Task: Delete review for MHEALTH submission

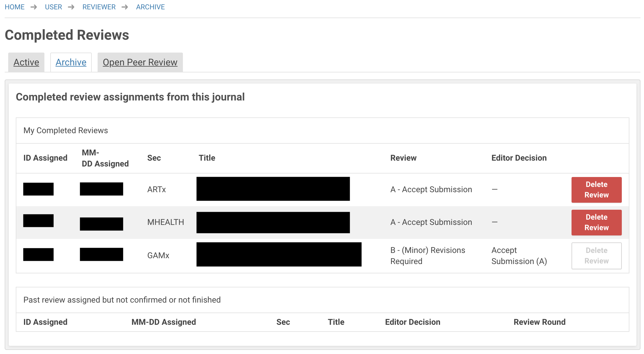Action: [x=596, y=222]
